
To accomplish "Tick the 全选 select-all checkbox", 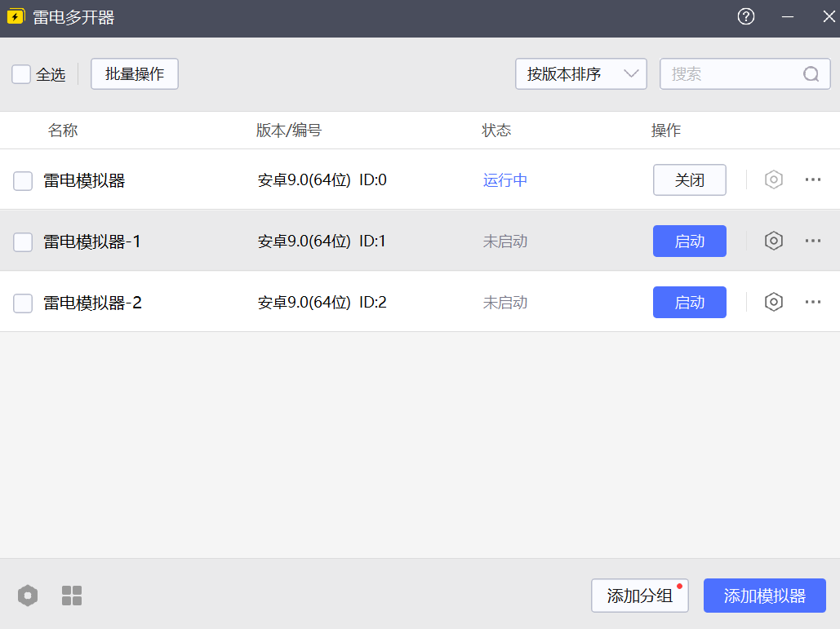I will pyautogui.click(x=21, y=74).
